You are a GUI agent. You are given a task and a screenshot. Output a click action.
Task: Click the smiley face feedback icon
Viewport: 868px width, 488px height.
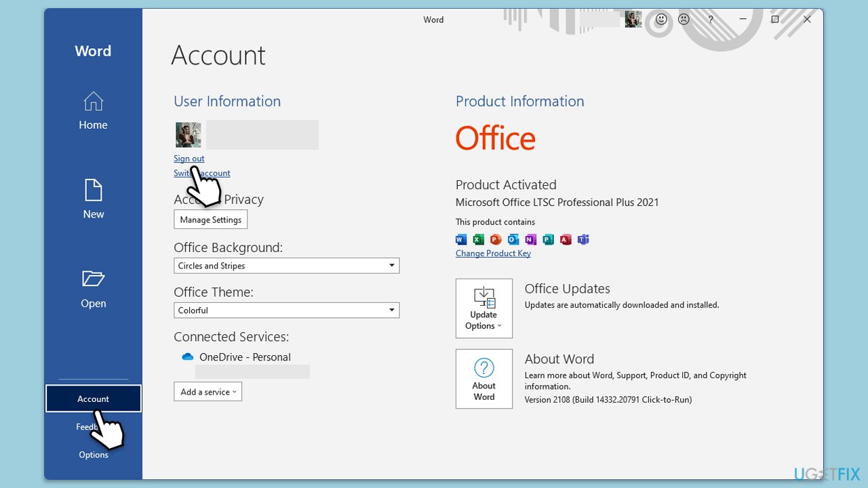[x=660, y=20]
